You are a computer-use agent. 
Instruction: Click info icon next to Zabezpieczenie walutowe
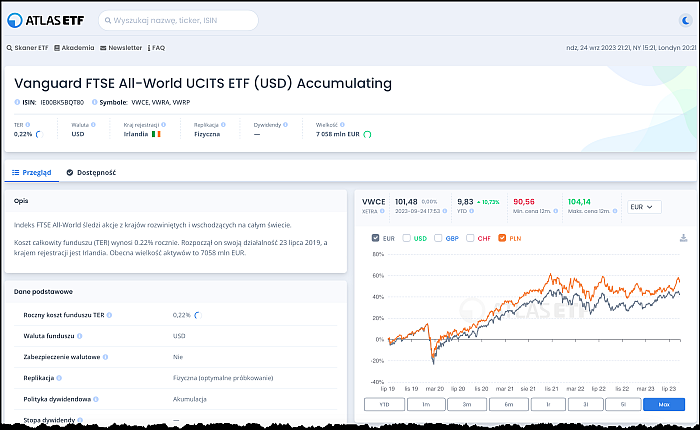tap(105, 357)
